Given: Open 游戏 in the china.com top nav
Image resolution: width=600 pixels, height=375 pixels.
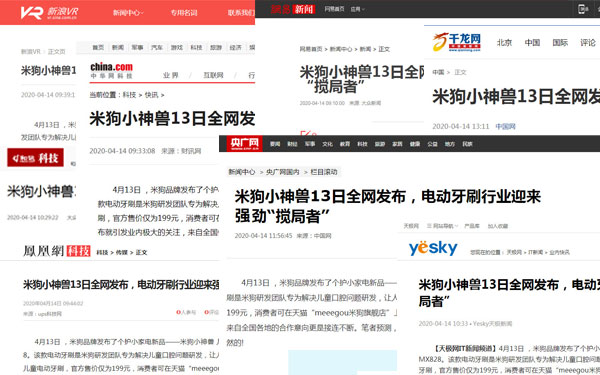Looking at the screenshot, I should 176,47.
